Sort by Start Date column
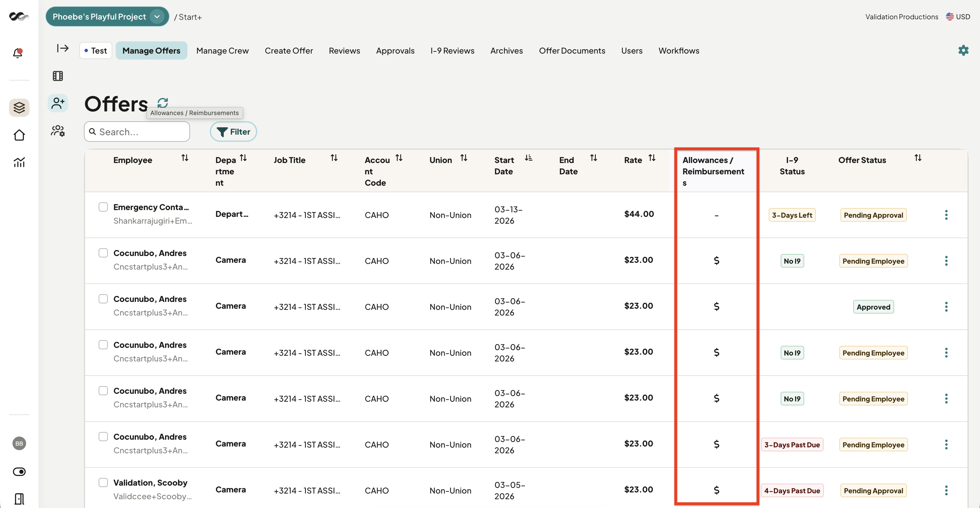980x508 pixels. point(529,158)
